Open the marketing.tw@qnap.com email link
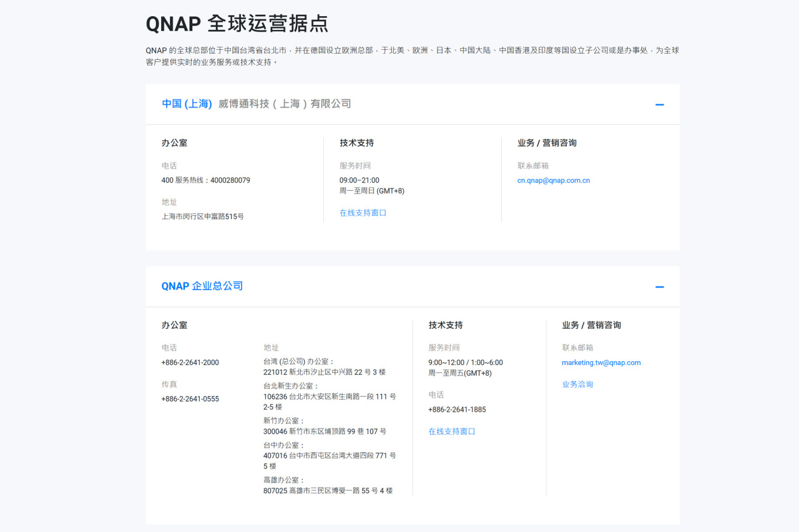The height and width of the screenshot is (532, 799). click(601, 362)
